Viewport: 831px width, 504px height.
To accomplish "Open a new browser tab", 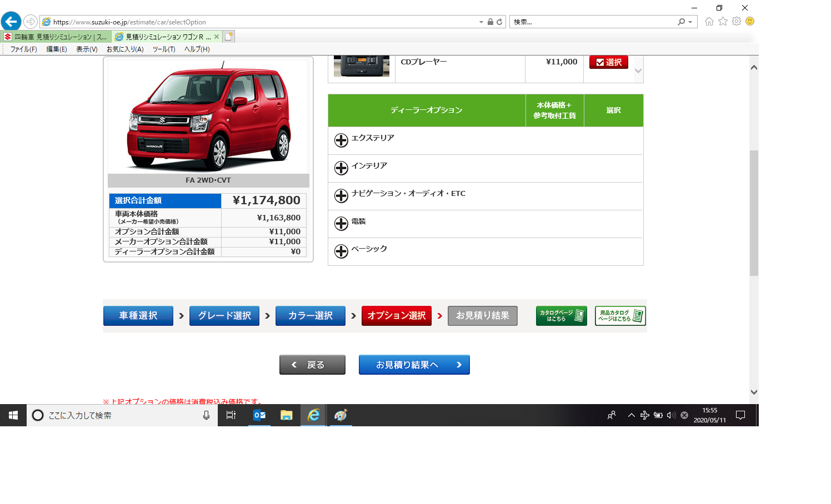I will [229, 37].
